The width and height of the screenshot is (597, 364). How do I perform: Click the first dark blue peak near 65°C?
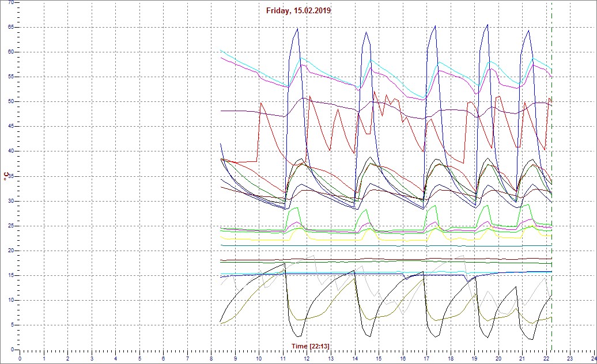pyautogui.click(x=297, y=29)
